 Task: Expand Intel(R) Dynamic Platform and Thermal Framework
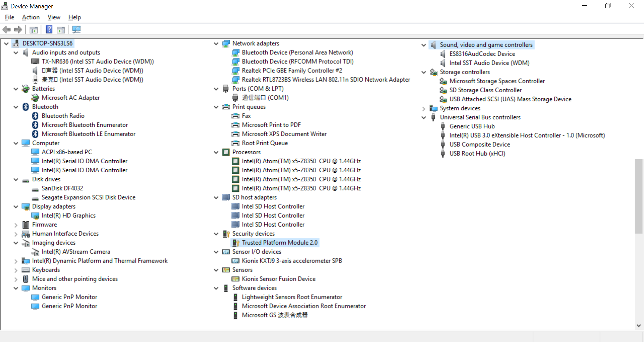pos(16,261)
